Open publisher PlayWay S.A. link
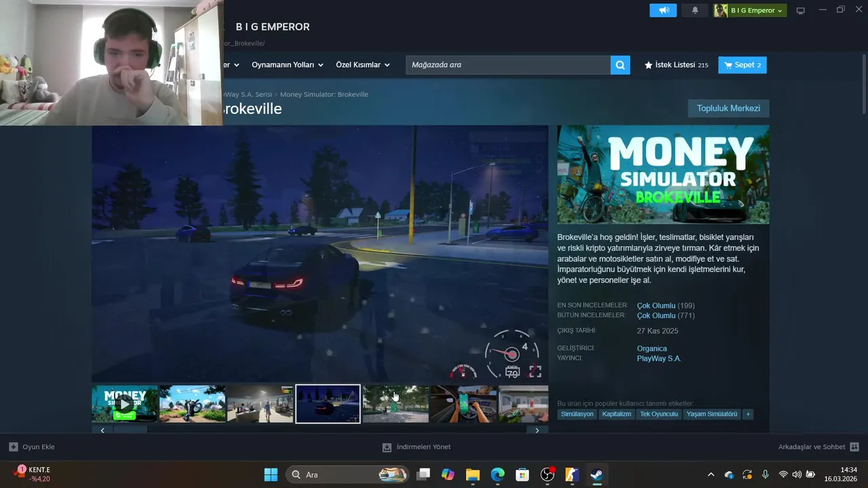This screenshot has height=488, width=868. tap(659, 359)
